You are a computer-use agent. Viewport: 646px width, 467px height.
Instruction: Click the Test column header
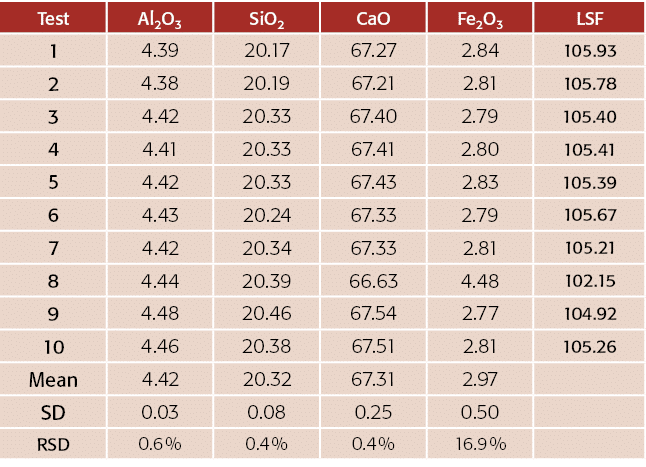[x=54, y=18]
